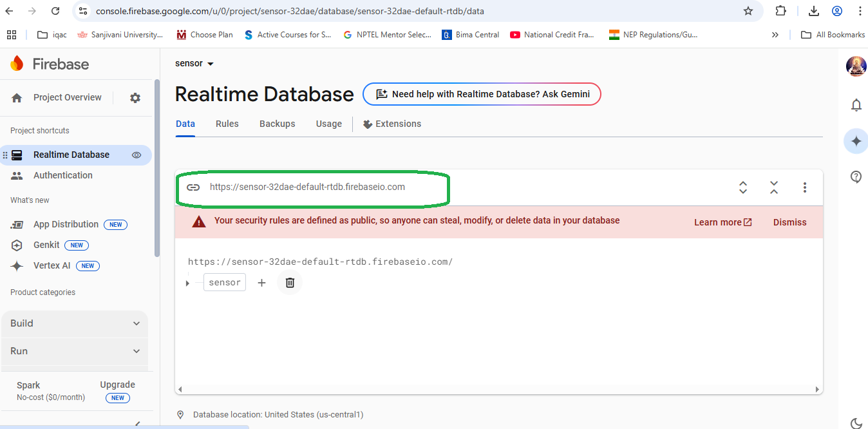Click sidebar vertical scrollbar
868x429 pixels.
[x=156, y=167]
